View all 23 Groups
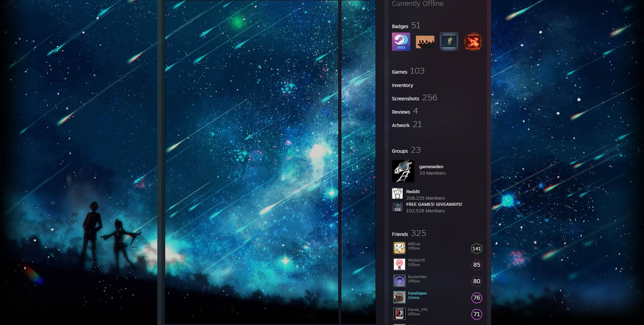Viewport: 644px width, 325px height. (x=399, y=151)
